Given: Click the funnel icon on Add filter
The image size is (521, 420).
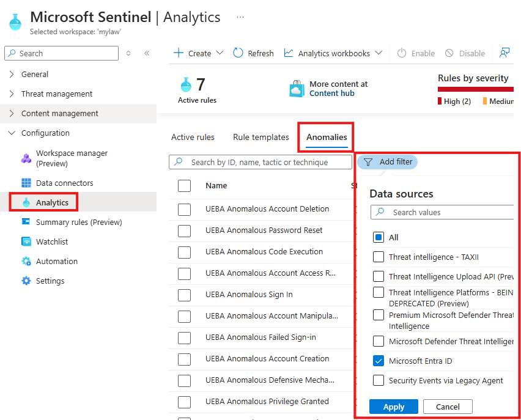Looking at the screenshot, I should click(x=368, y=162).
